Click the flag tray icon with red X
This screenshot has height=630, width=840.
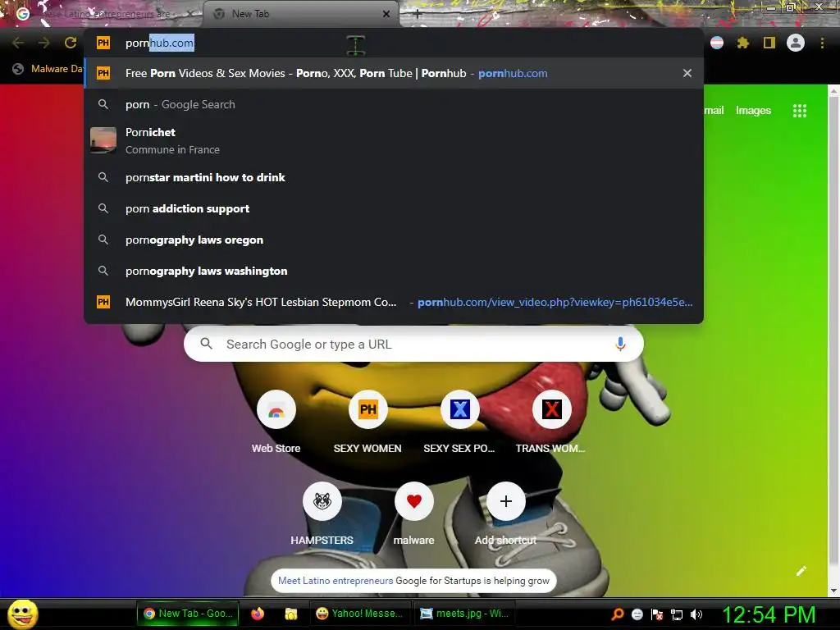coord(657,614)
